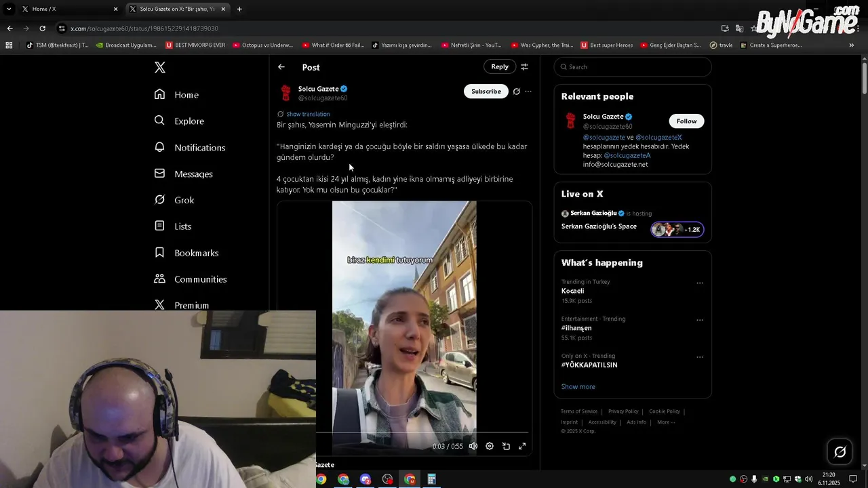
Task: Click the translate page icon in address bar
Action: tap(739, 28)
